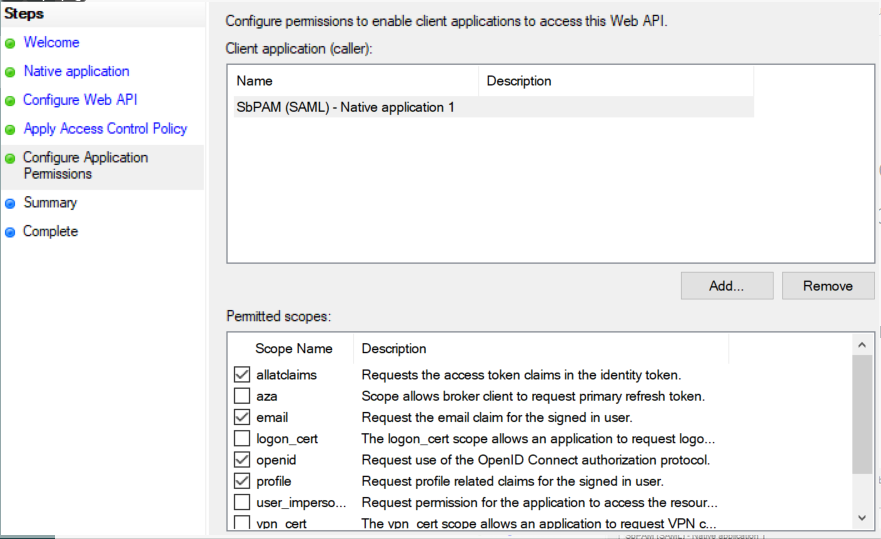Open the Welcome step link
Viewport: 881px width, 539px height.
(x=51, y=43)
